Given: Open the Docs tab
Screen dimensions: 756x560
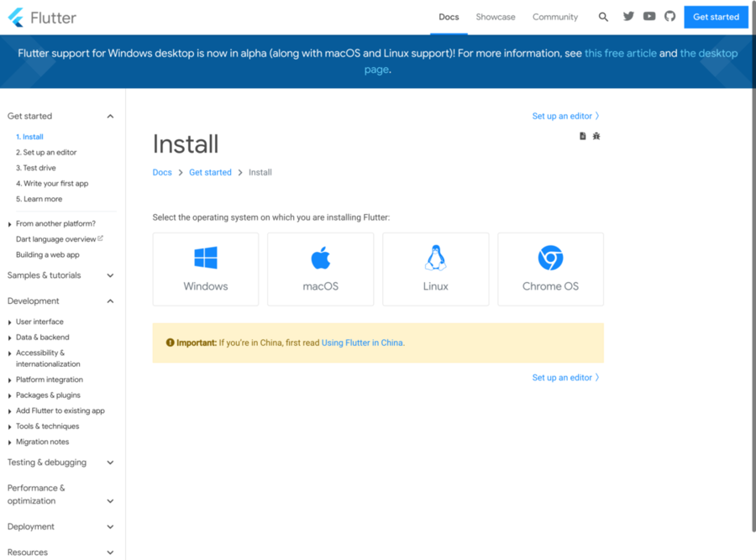Looking at the screenshot, I should point(449,17).
